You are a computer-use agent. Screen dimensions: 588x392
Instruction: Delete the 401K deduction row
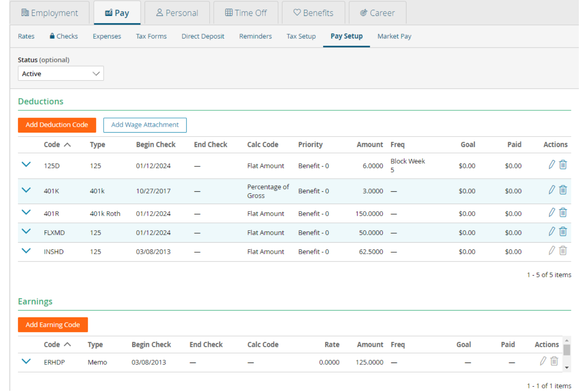563,190
